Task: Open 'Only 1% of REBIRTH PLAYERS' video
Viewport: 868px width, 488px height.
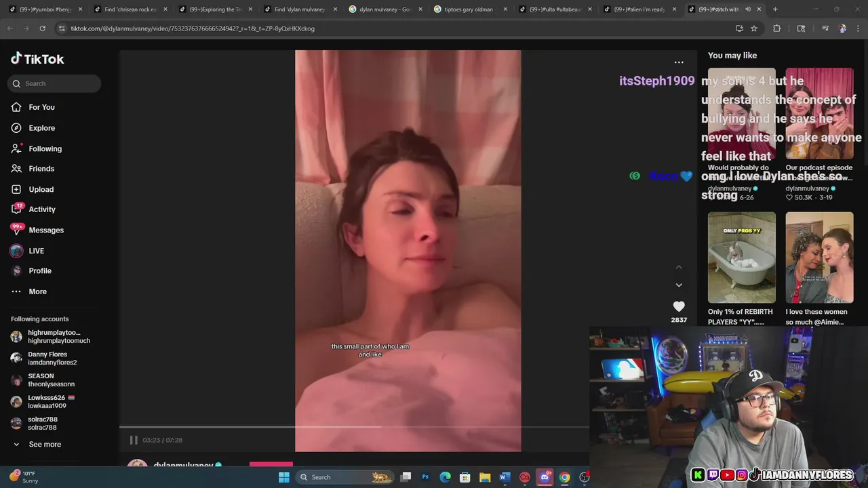Action: click(x=741, y=258)
